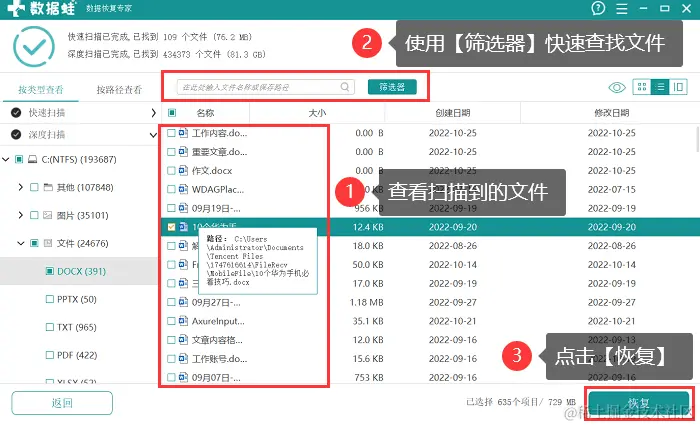Switch to details pane view

678,87
